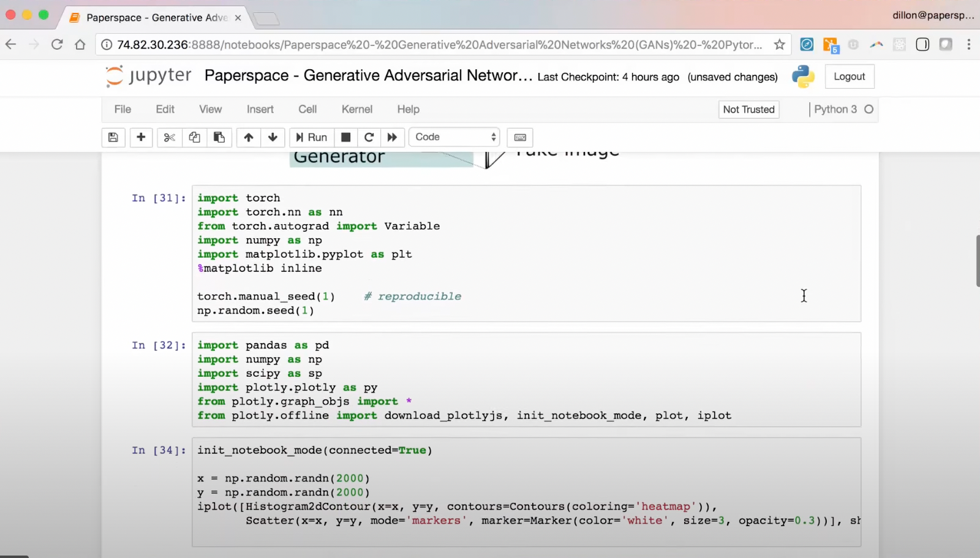
Task: Open the command palette keyboard icon
Action: click(520, 137)
